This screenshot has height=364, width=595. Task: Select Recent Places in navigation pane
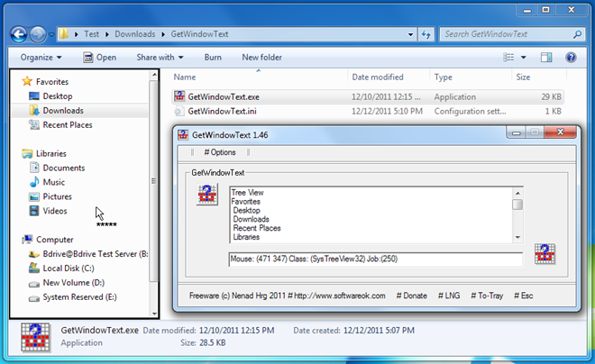[x=68, y=124]
